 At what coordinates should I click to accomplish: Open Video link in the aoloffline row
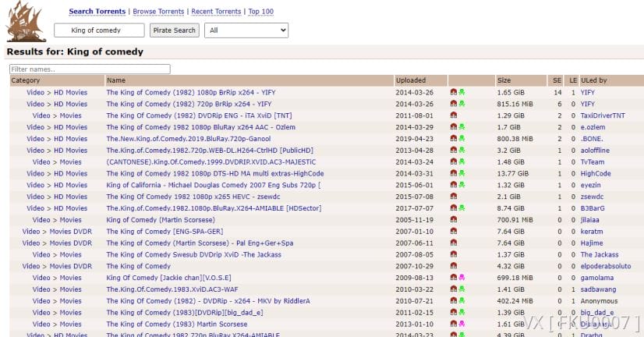(x=35, y=151)
